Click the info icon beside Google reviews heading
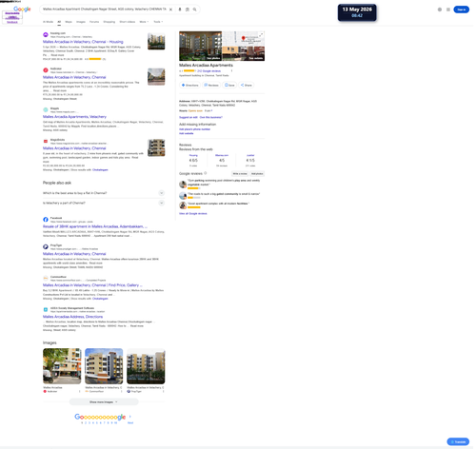This screenshot has width=476, height=449. pos(206,173)
